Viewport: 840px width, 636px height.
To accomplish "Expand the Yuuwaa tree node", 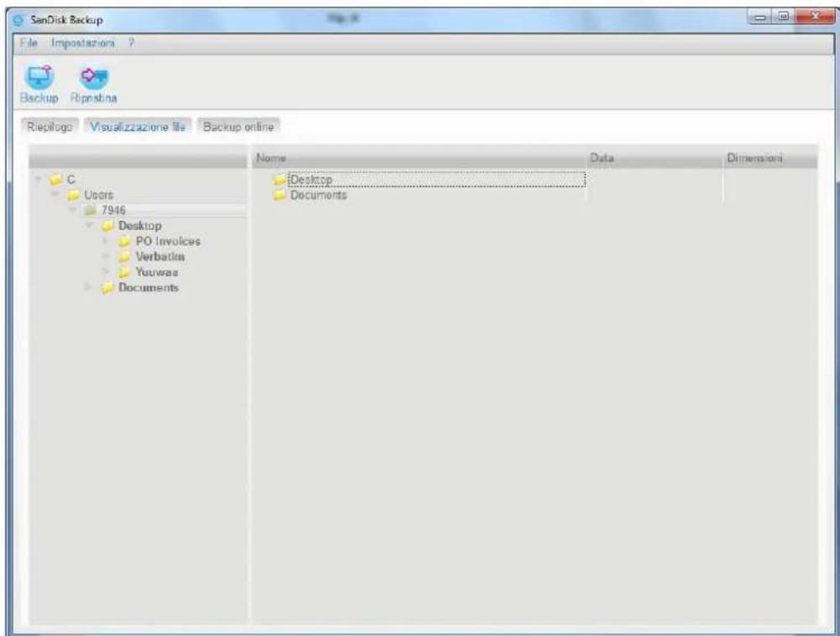I will point(106,272).
